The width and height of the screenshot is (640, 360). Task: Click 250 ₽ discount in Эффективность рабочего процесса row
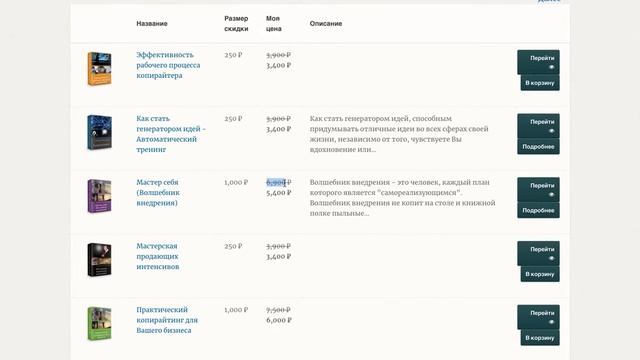point(233,55)
